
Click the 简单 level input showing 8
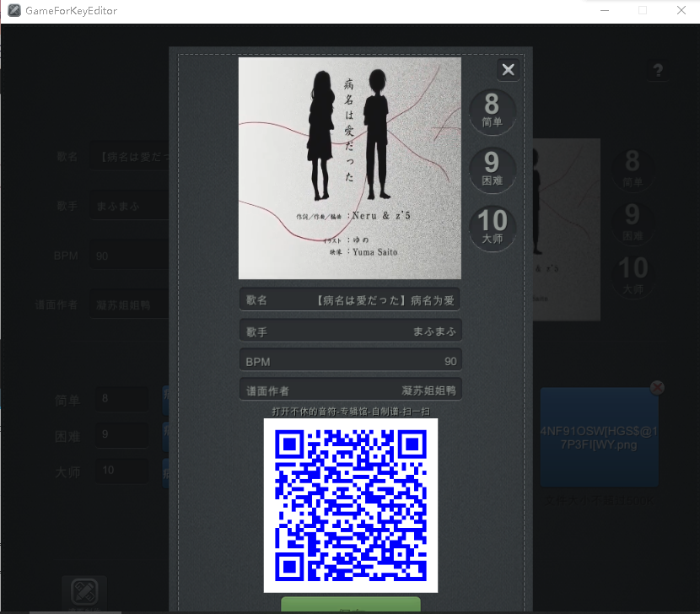[122, 398]
